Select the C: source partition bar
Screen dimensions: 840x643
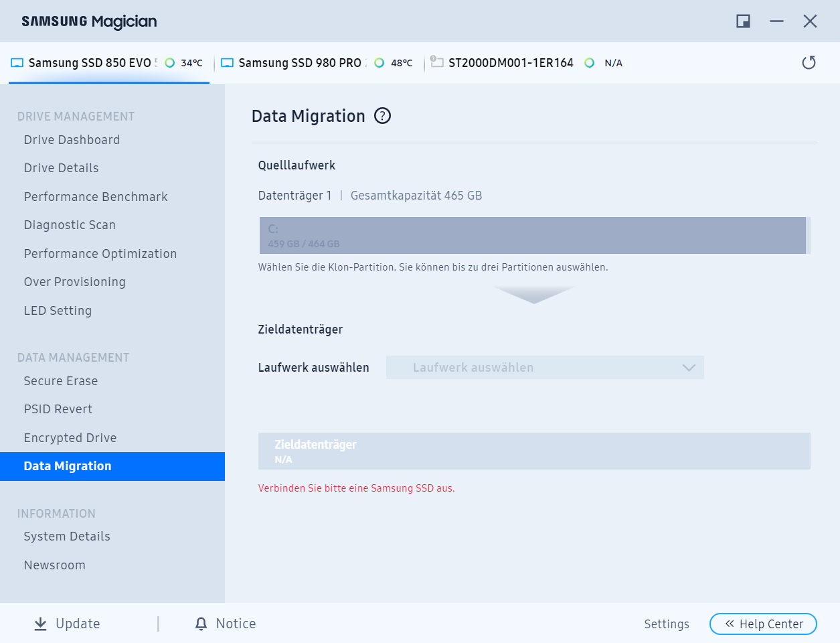[x=533, y=235]
